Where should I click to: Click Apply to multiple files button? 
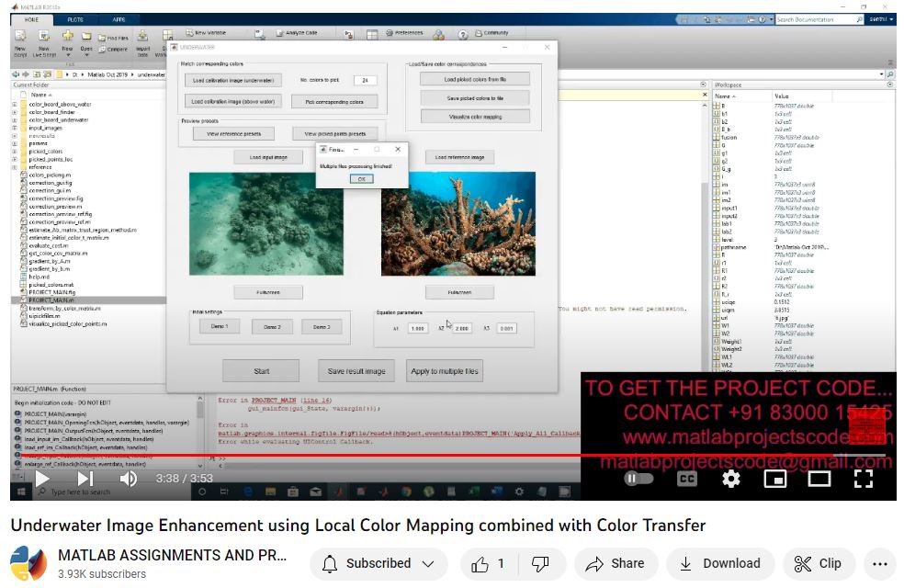coord(445,371)
